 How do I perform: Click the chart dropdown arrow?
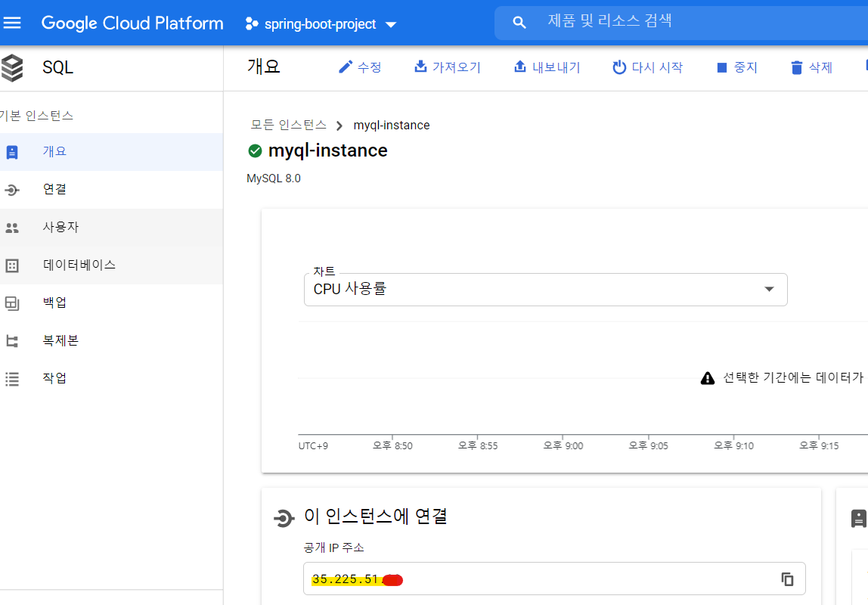click(769, 289)
